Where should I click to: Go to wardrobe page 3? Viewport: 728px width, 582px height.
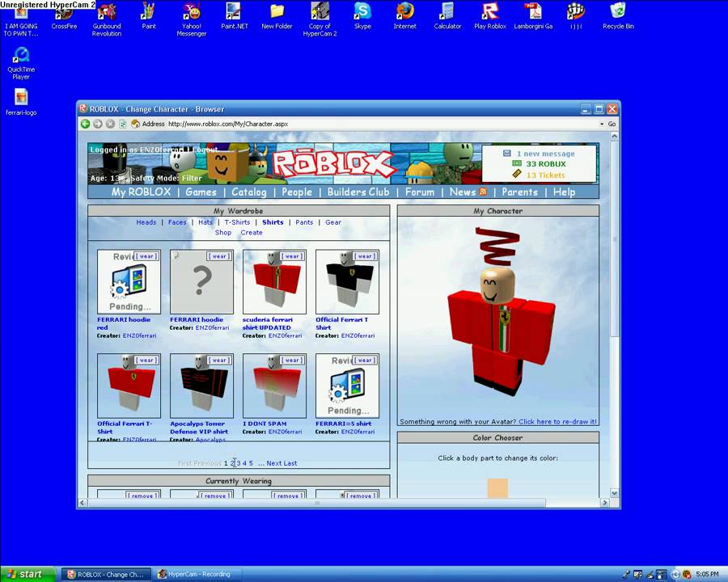(x=238, y=463)
